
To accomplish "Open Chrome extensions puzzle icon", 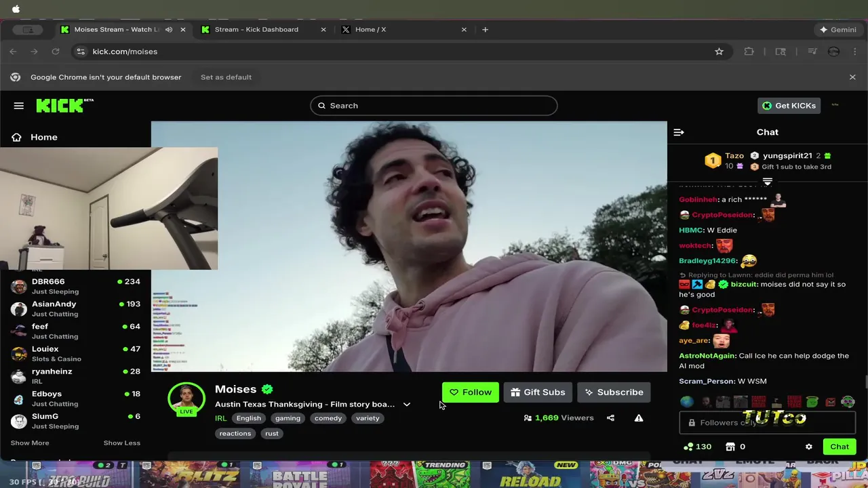I will point(749,52).
